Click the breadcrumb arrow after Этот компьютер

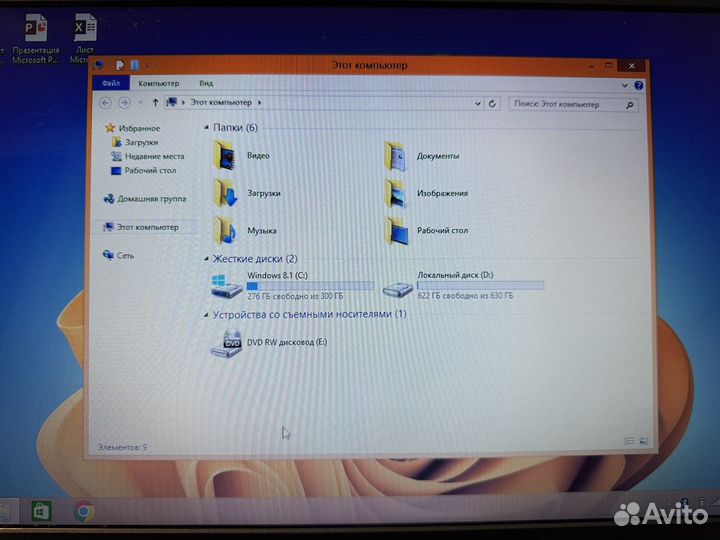259,103
